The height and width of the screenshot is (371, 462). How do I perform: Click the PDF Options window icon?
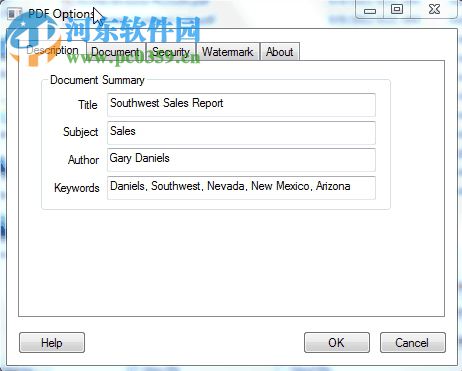13,14
